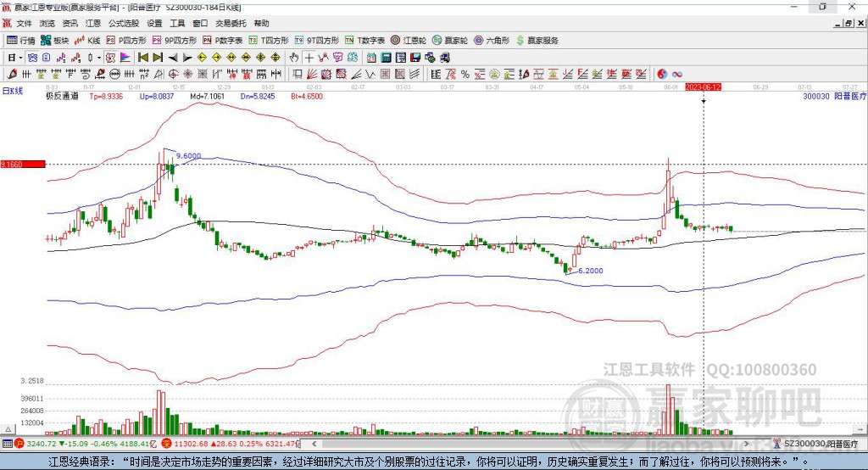868x470 pixels.
Task: Open the 资讯 menu
Action: 70,23
